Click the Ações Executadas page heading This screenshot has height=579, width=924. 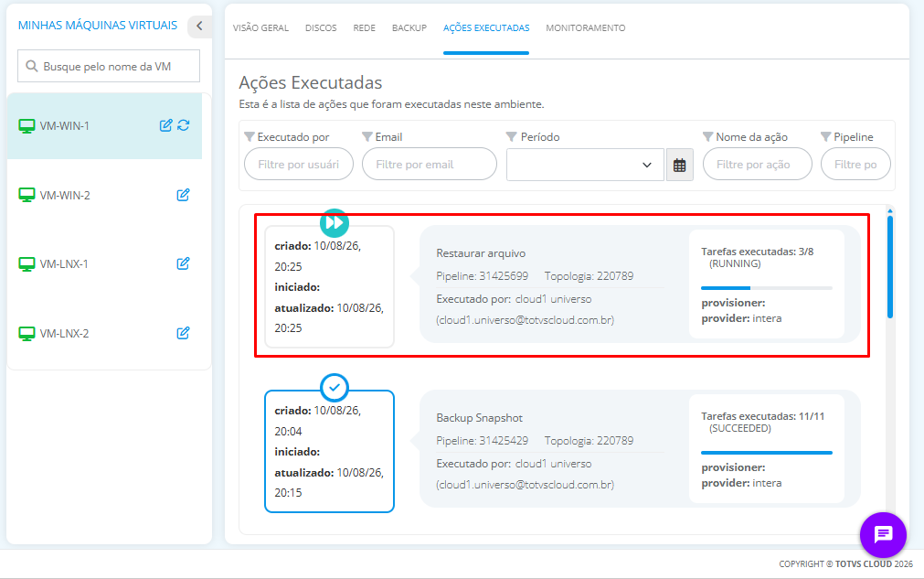click(x=311, y=82)
